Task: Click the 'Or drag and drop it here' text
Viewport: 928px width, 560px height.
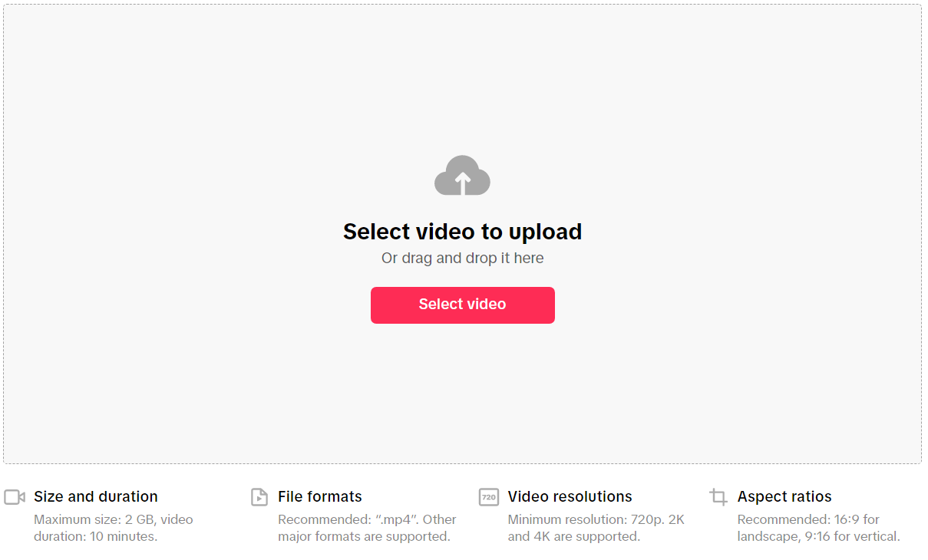Action: coord(462,259)
